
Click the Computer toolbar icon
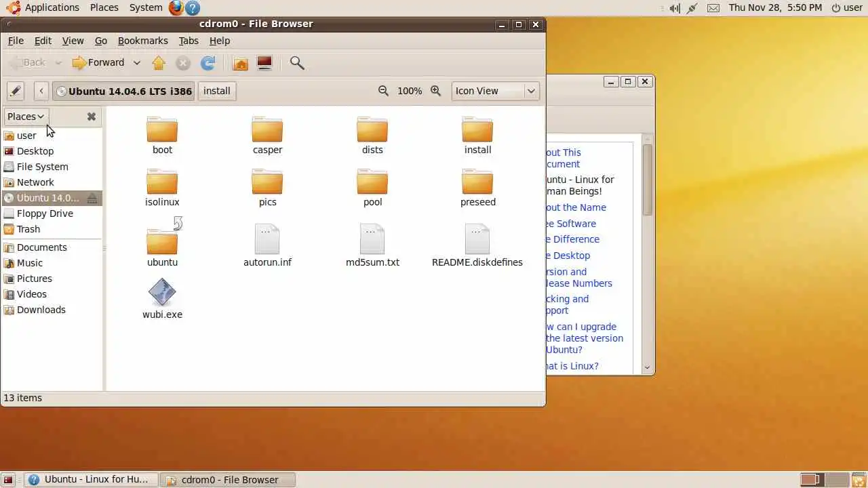click(264, 63)
